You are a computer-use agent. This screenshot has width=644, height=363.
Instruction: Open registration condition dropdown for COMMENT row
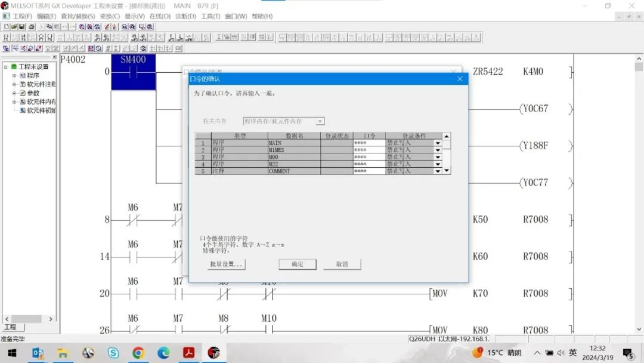[438, 171]
